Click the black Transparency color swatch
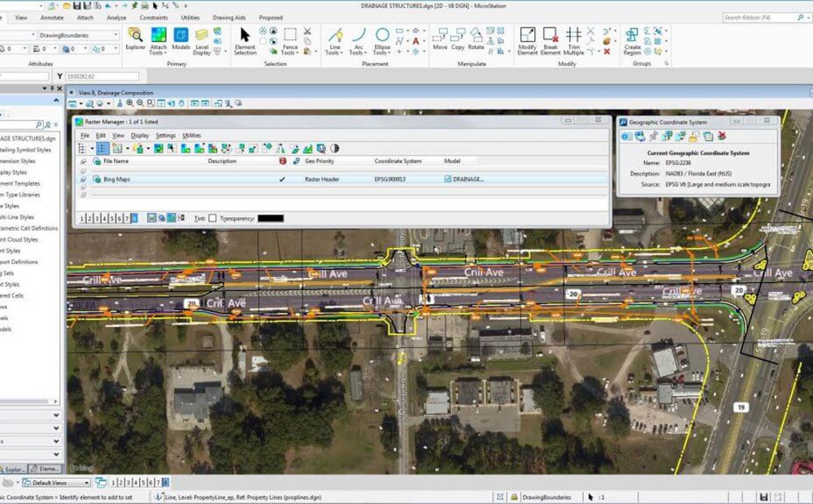The image size is (813, 504). [269, 218]
